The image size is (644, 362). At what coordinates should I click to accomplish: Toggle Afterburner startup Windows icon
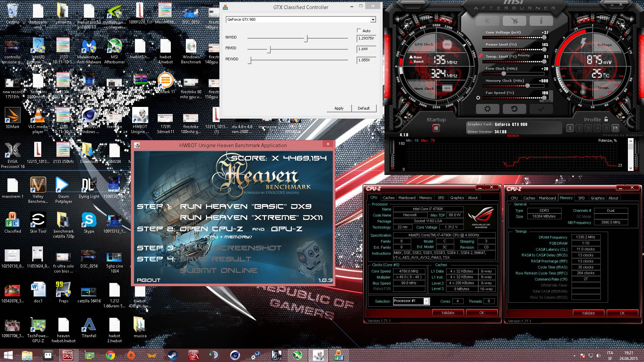click(436, 128)
